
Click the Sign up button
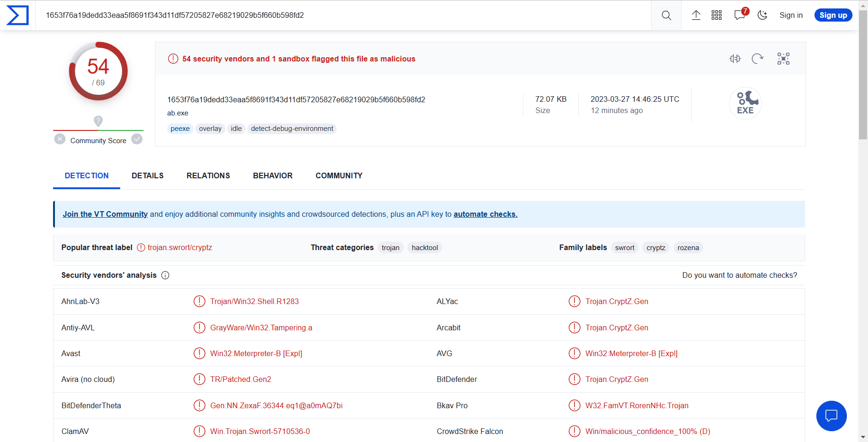pyautogui.click(x=833, y=15)
